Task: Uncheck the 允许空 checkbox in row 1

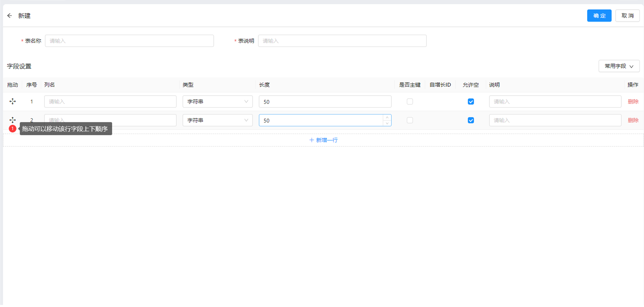Action: [x=471, y=101]
